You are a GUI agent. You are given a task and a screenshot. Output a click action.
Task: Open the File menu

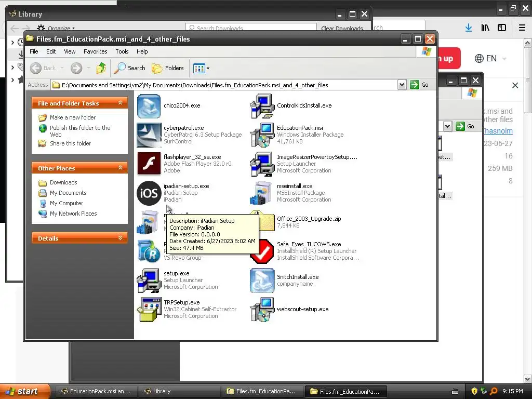pos(34,51)
